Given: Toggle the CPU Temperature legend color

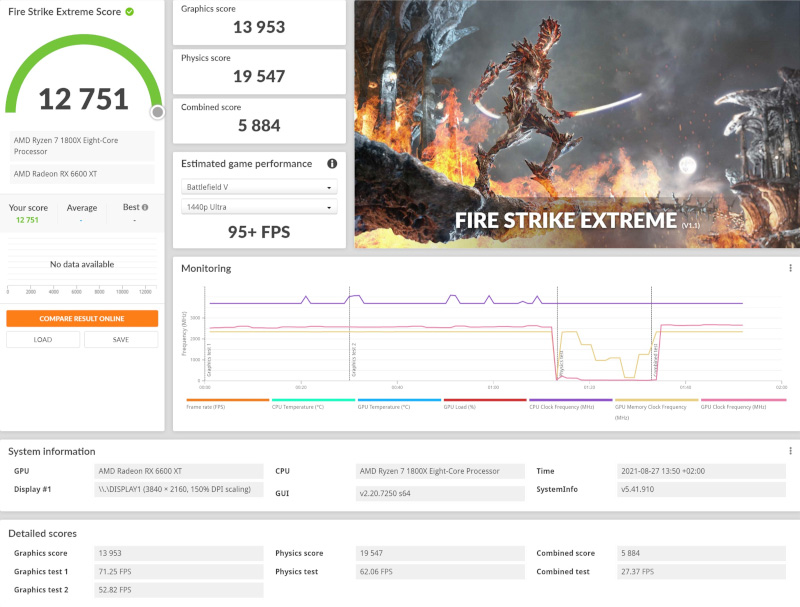Looking at the screenshot, I should (x=313, y=400).
